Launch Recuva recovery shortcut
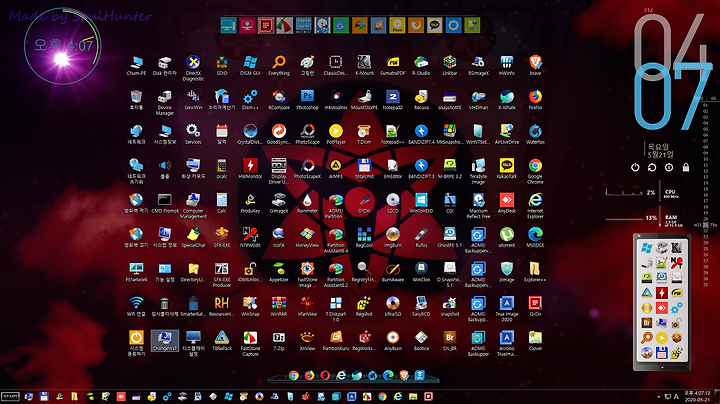 click(x=421, y=100)
